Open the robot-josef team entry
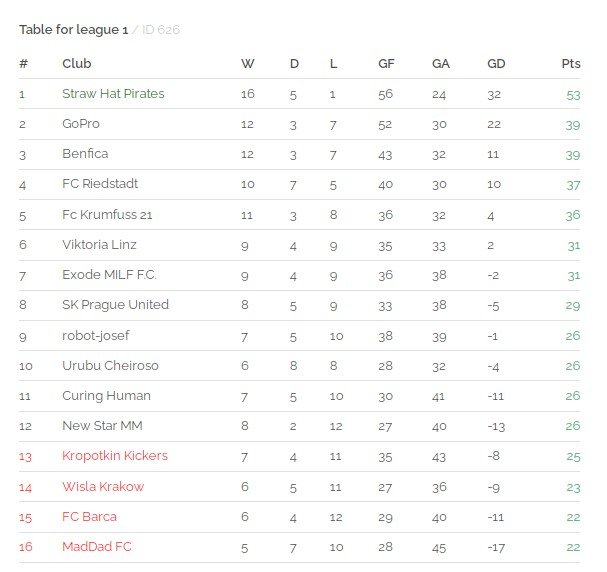Viewport: 607px width, 572px height. (96, 336)
